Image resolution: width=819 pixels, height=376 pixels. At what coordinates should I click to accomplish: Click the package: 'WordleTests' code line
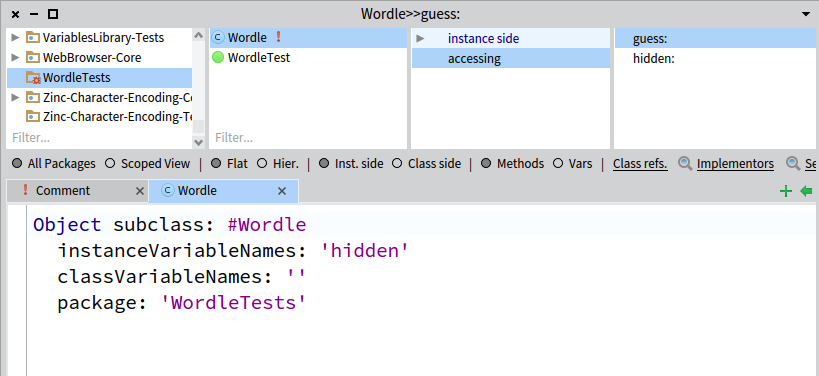pyautogui.click(x=181, y=303)
